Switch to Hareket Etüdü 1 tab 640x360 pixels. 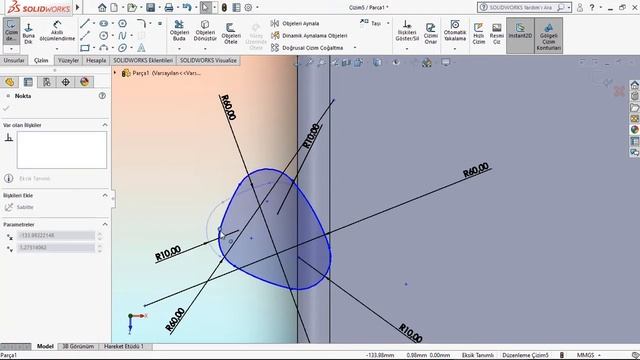[x=124, y=346]
